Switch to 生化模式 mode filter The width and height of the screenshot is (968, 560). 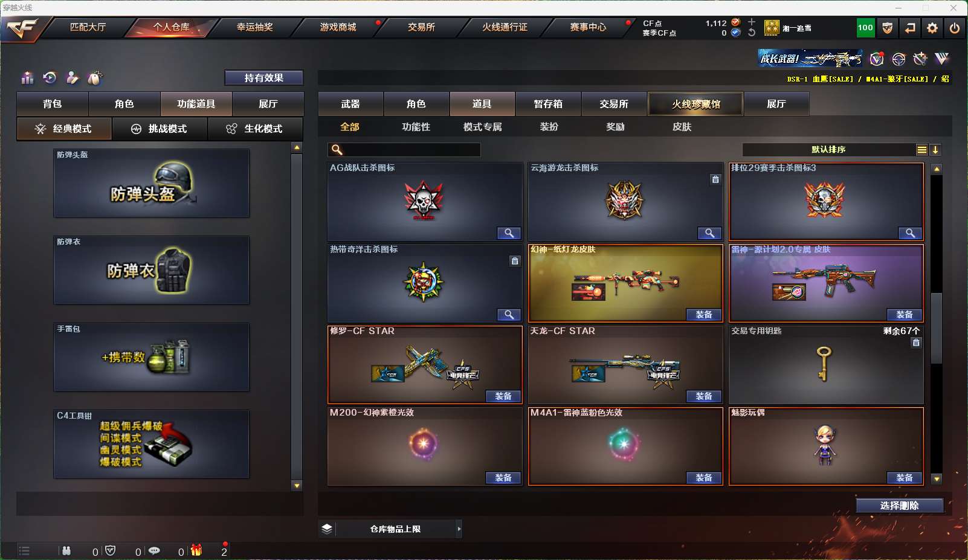[x=255, y=129]
